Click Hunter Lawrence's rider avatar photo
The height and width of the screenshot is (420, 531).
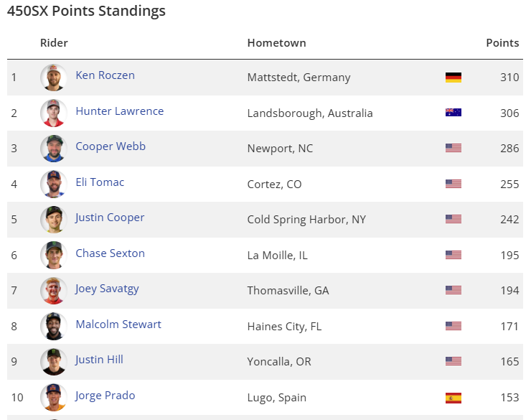pyautogui.click(x=53, y=113)
